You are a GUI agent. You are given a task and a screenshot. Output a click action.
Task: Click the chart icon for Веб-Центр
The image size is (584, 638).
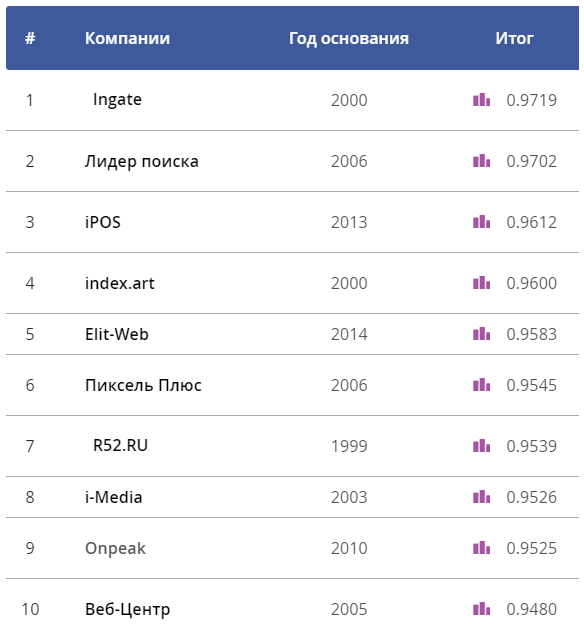(481, 609)
